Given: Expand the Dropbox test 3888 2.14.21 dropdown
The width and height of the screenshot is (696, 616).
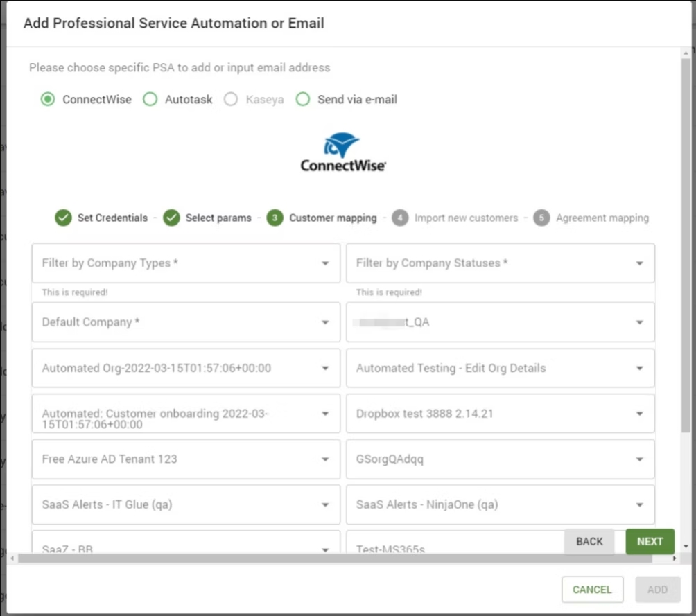Looking at the screenshot, I should click(501, 414).
